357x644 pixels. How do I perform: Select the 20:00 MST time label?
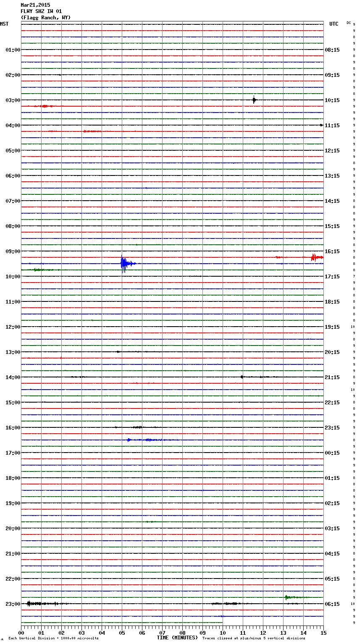point(13,529)
